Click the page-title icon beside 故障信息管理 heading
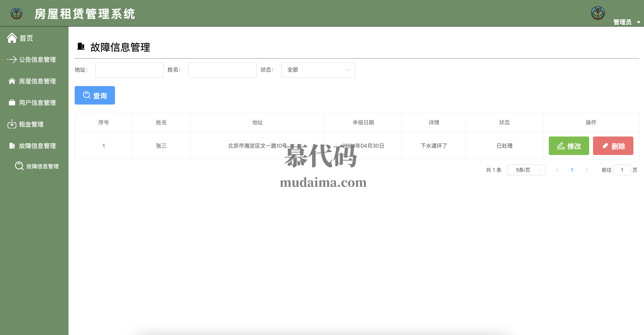This screenshot has width=644, height=335. point(81,47)
